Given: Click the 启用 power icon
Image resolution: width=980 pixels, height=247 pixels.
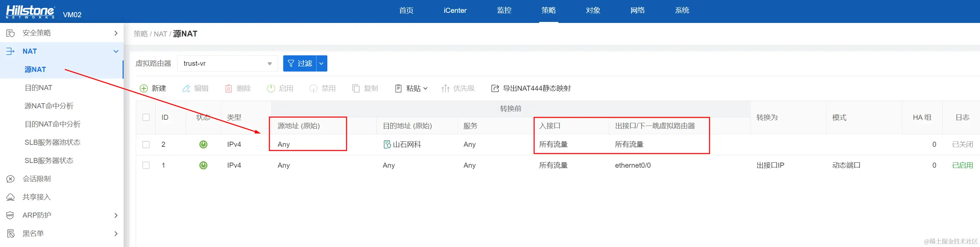Looking at the screenshot, I should (271, 88).
